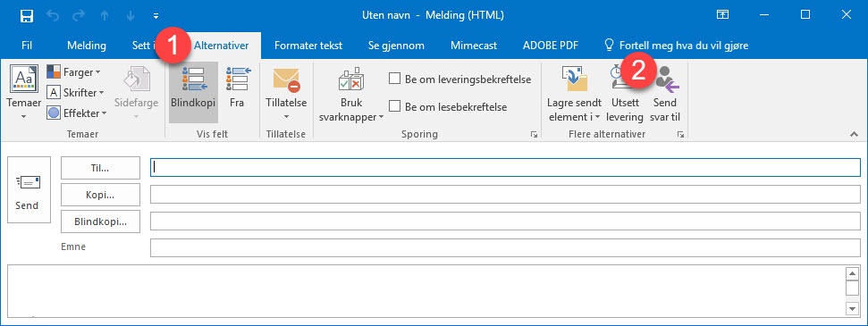
Task: Click into the Til address field
Action: (x=505, y=168)
